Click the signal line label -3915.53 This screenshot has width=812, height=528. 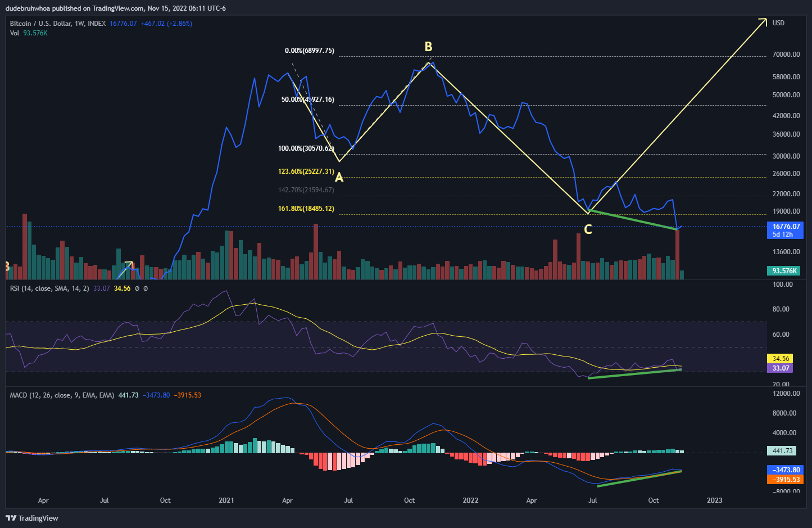coord(785,480)
